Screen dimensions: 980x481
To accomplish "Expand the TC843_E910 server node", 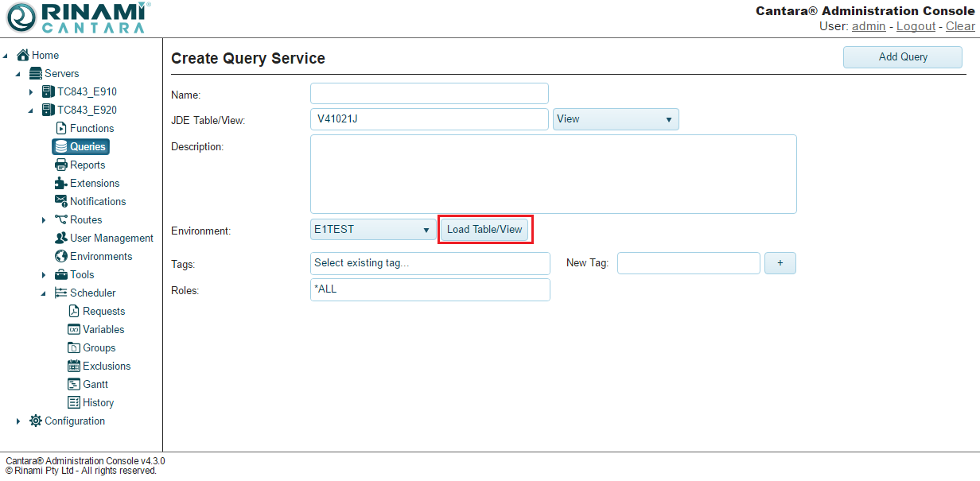I will pos(31,92).
